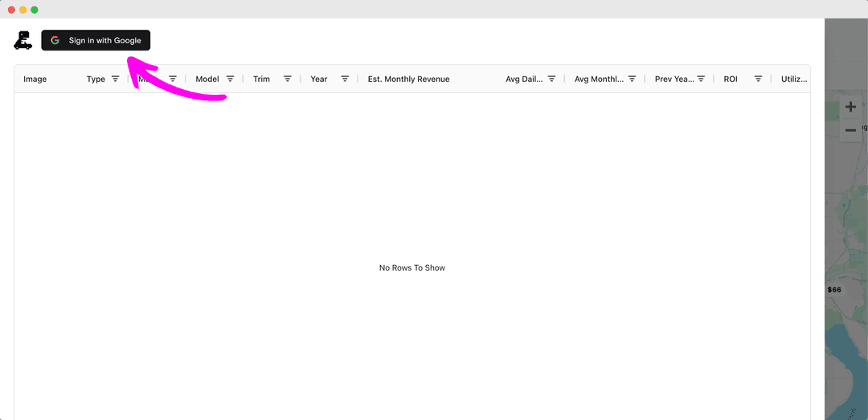The width and height of the screenshot is (868, 420).
Task: Sort by the Year column header
Action: 319,79
